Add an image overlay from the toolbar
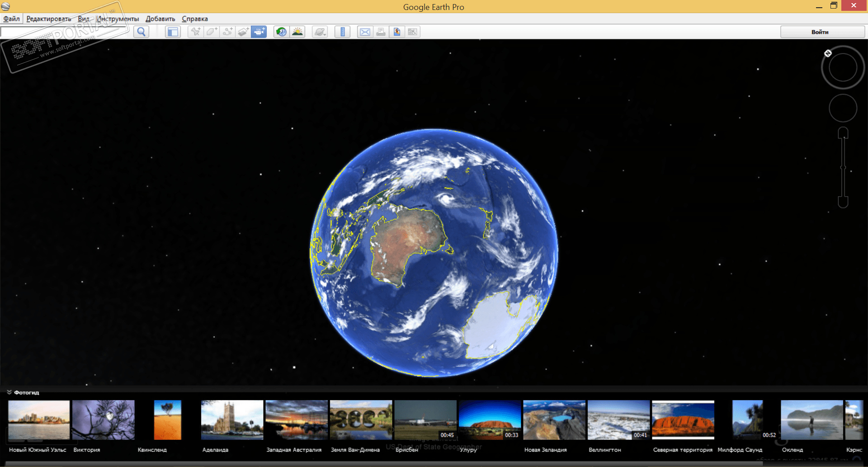The height and width of the screenshot is (467, 868). pos(243,32)
